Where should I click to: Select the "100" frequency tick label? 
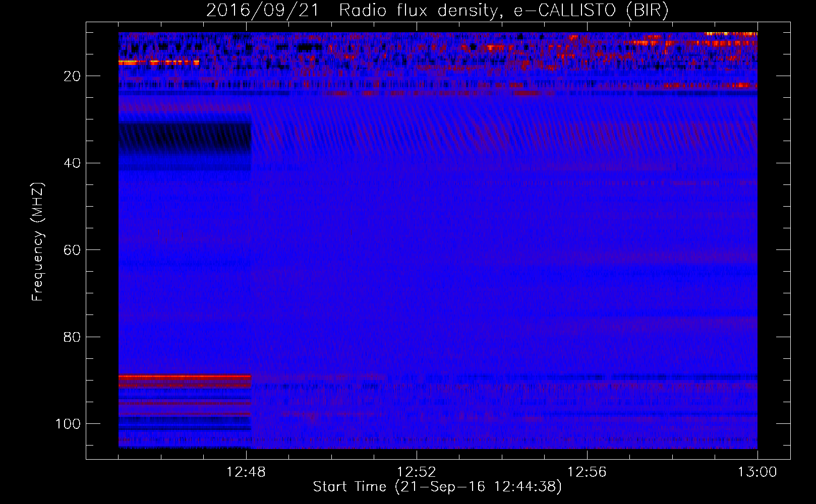click(x=68, y=424)
